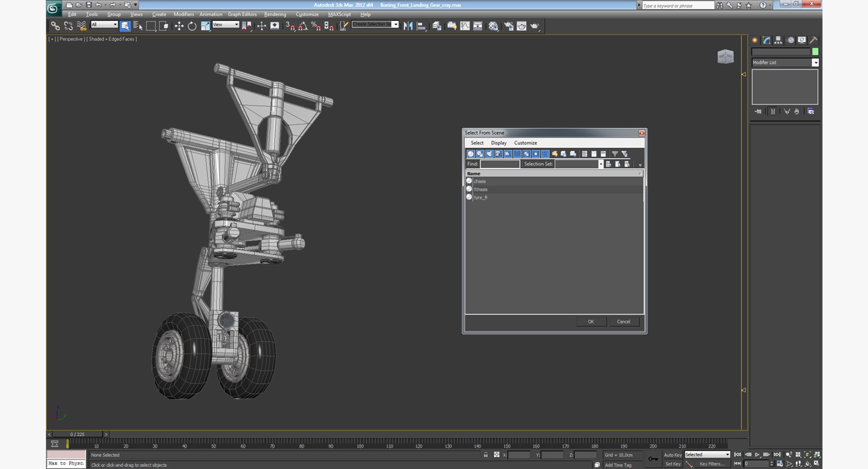Toggle Display Lights filter in dialog
Screen dimensions: 868x469
(489, 154)
